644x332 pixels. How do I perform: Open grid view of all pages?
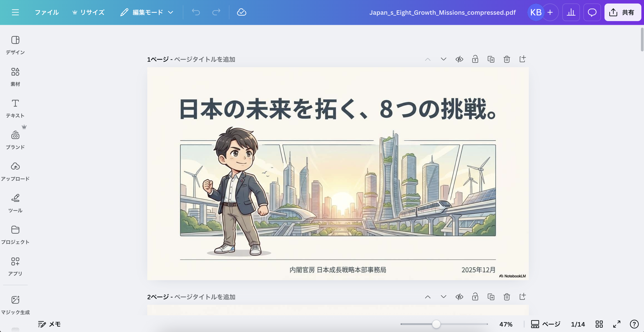pyautogui.click(x=599, y=324)
